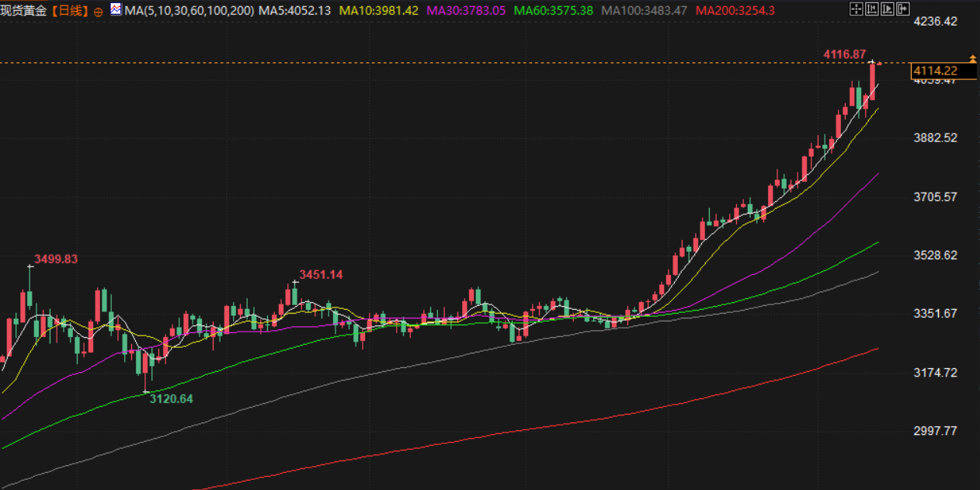The image size is (980, 490).
Task: Click the 4116.87 high price label
Action: (x=844, y=54)
